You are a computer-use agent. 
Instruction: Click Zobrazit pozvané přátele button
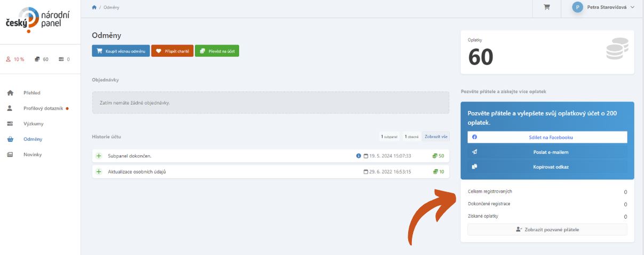[x=547, y=229]
